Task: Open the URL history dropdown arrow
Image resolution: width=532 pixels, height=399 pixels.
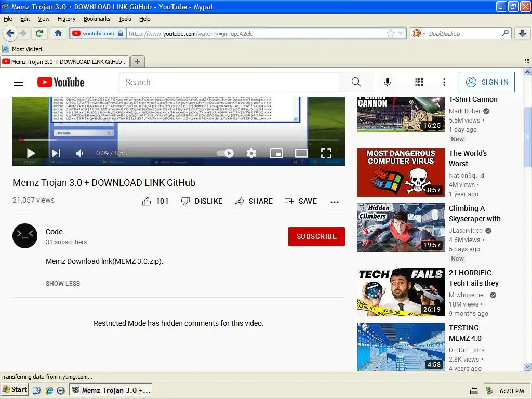Action: click(401, 33)
